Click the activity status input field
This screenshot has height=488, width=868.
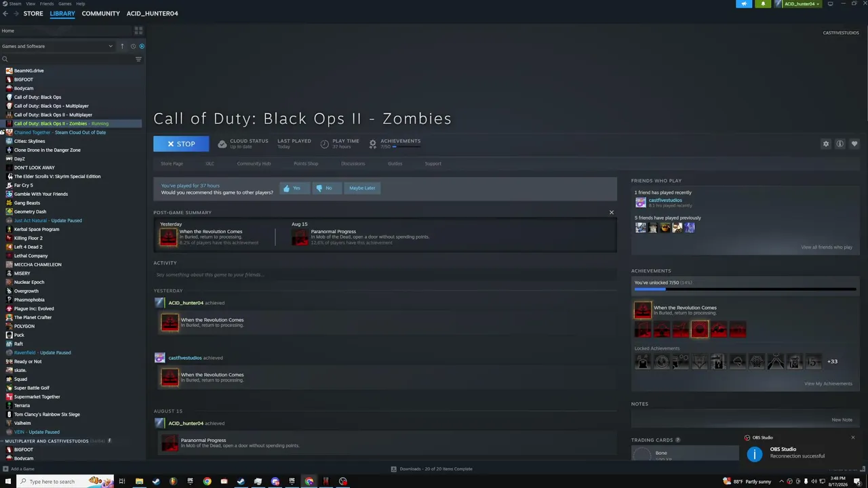(385, 274)
